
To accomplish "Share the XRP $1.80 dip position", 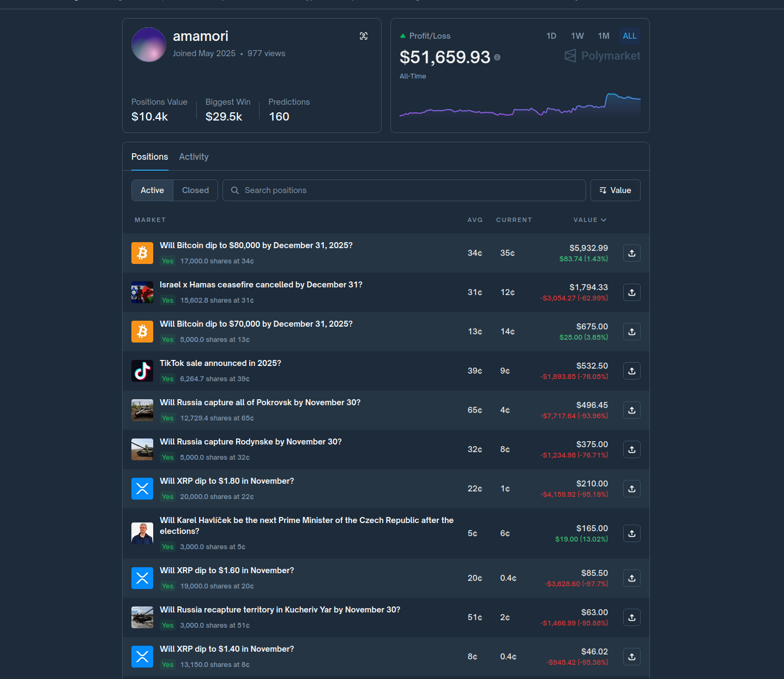I will 632,489.
